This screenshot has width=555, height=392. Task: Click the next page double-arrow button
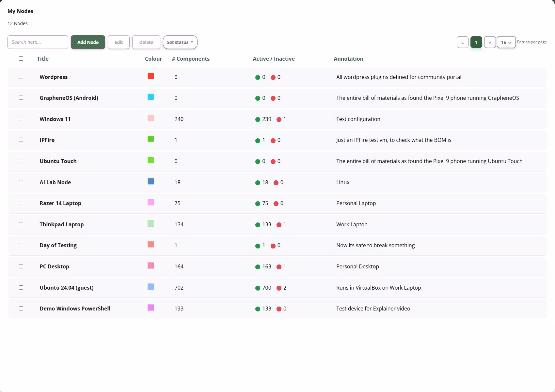(x=490, y=42)
